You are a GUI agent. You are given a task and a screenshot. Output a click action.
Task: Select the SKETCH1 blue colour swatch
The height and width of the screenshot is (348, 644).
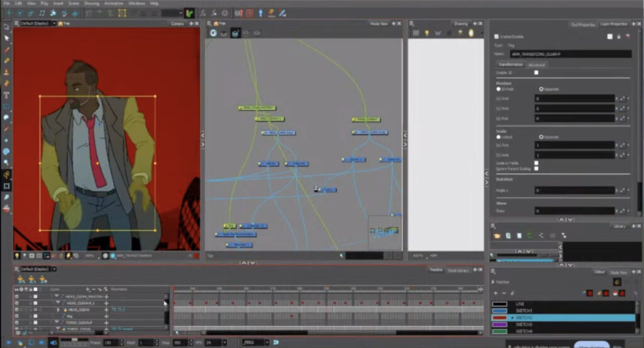pos(499,311)
